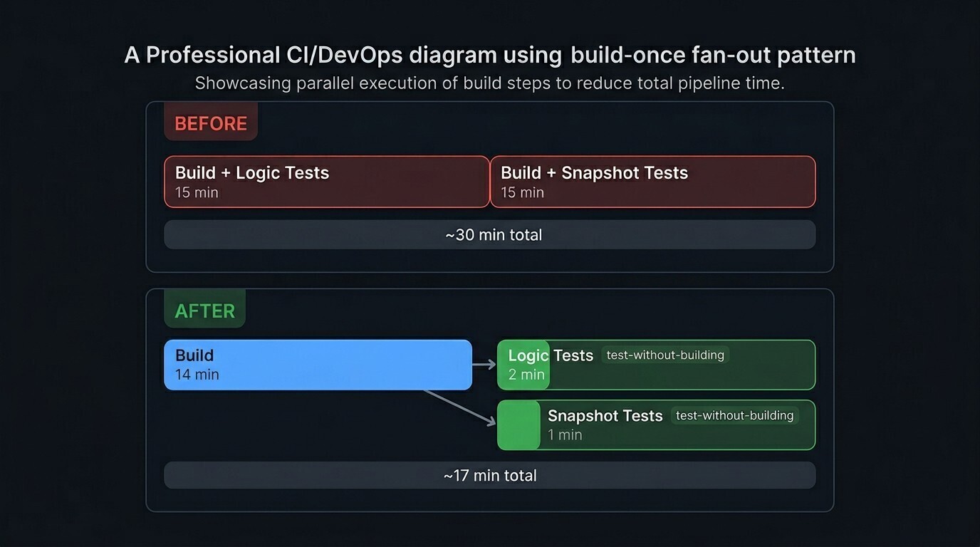
Task: Click the 1 min text under Snapshot Tests
Action: pos(565,434)
